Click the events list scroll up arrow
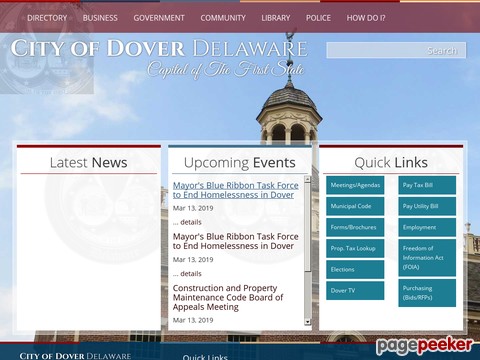This screenshot has width=480, height=360. tap(307, 179)
